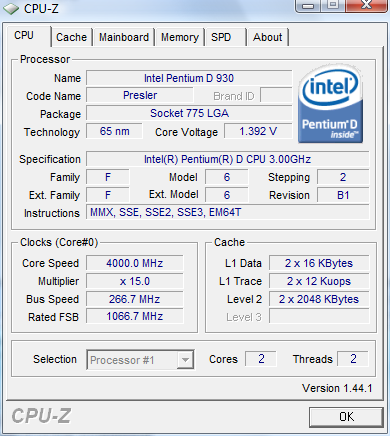Open the About tab
390x436 pixels.
coord(268,37)
